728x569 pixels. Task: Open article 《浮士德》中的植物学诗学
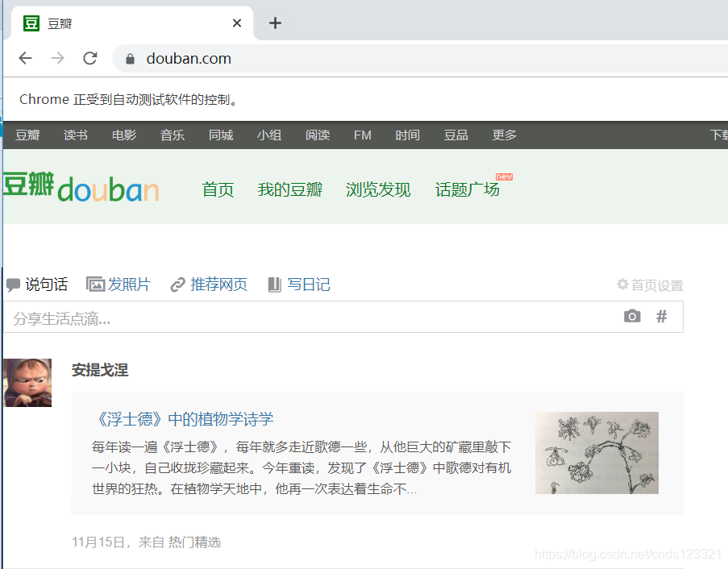[x=184, y=419]
